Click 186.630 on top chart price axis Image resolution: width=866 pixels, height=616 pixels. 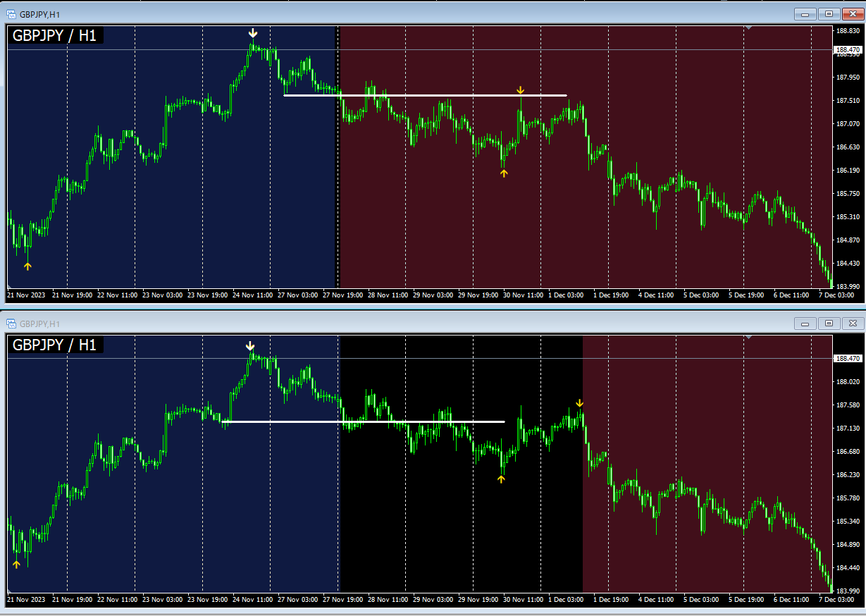(848, 147)
